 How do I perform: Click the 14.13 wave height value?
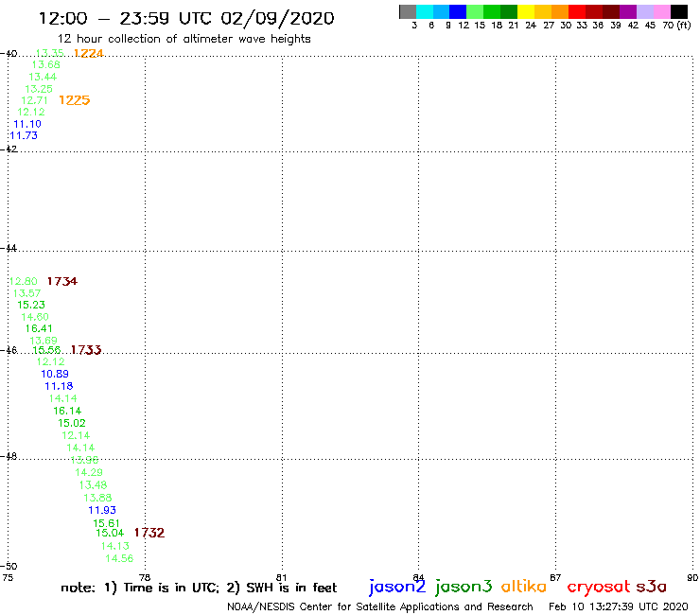coord(114,546)
